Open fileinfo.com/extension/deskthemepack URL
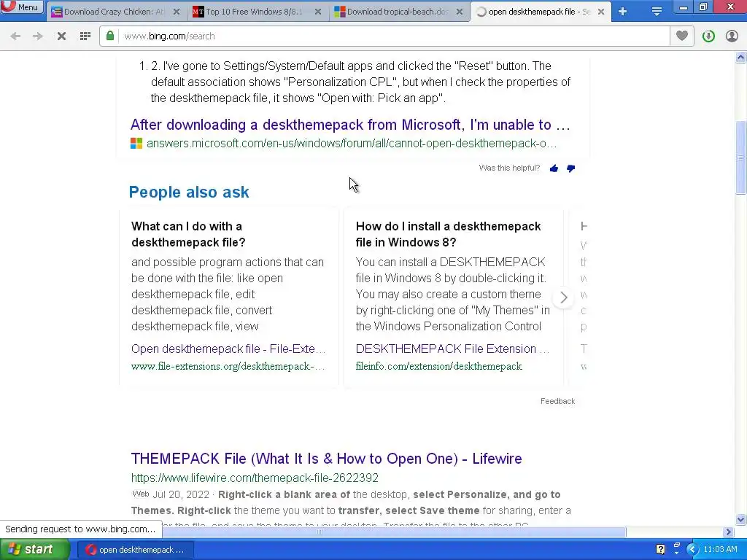Image resolution: width=747 pixels, height=560 pixels. tap(438, 366)
